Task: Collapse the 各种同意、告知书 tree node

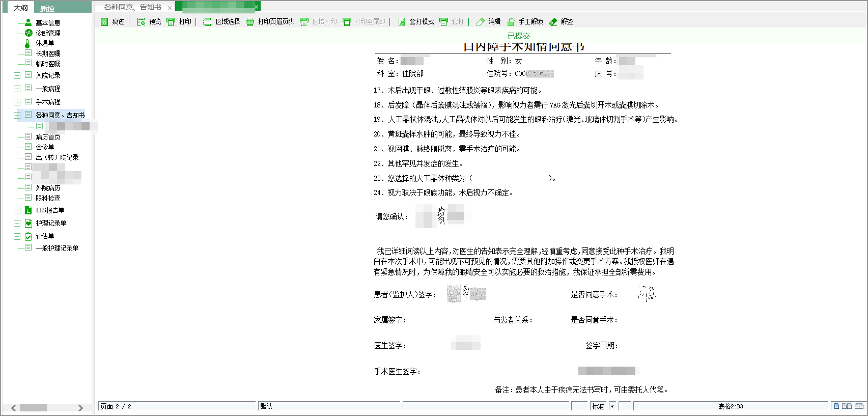Action: click(x=17, y=115)
